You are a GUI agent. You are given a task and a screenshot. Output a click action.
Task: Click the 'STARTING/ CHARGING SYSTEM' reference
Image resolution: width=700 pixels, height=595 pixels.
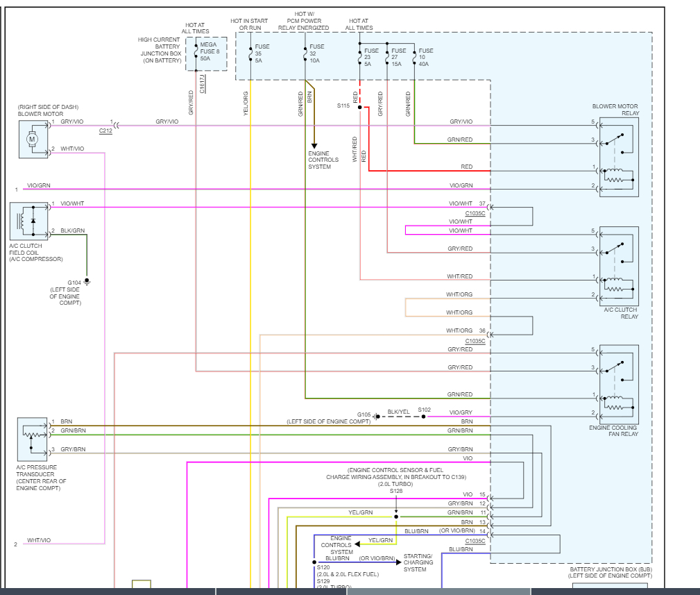pyautogui.click(x=418, y=563)
